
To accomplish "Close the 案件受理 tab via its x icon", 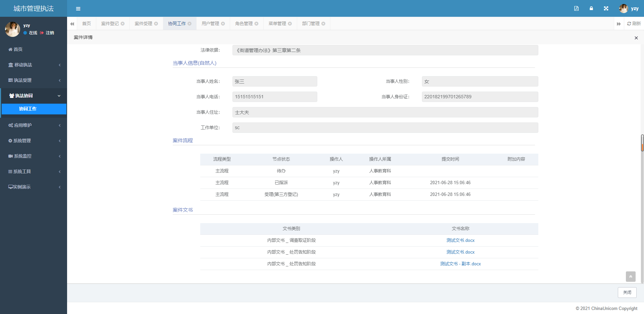I will point(156,23).
